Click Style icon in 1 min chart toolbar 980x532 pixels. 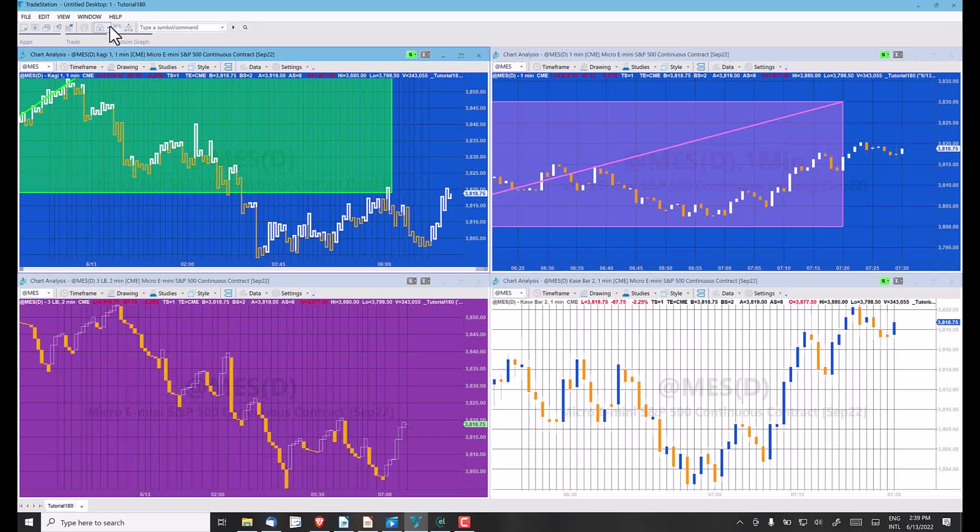(664, 67)
